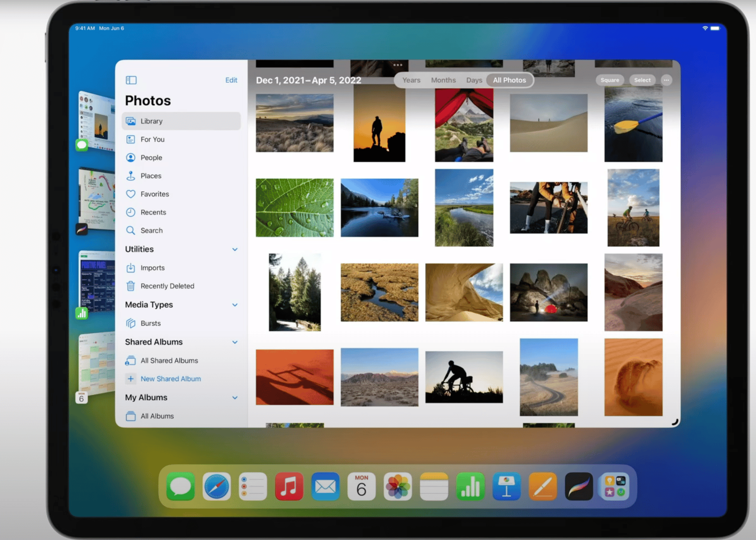
Task: Collapse the Shared Albums section
Action: point(235,342)
